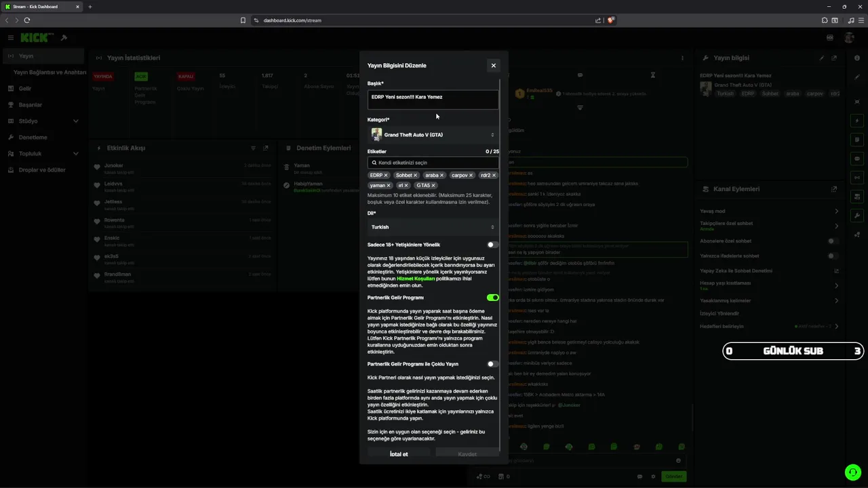This screenshot has height=488, width=868.
Task: Open the hamburger menu beside Kick logo
Action: 11,37
